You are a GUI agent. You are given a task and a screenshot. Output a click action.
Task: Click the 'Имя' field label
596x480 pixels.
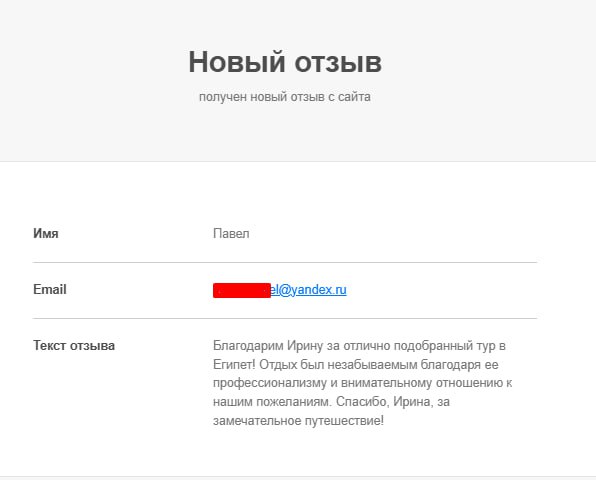coord(46,233)
